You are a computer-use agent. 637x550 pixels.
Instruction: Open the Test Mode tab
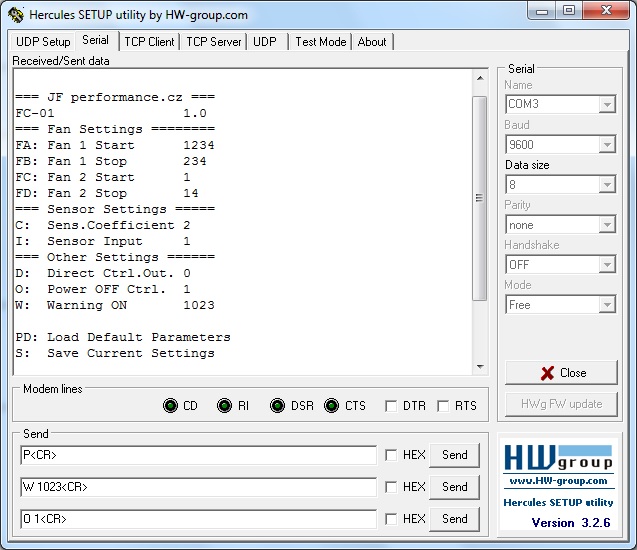[x=320, y=42]
